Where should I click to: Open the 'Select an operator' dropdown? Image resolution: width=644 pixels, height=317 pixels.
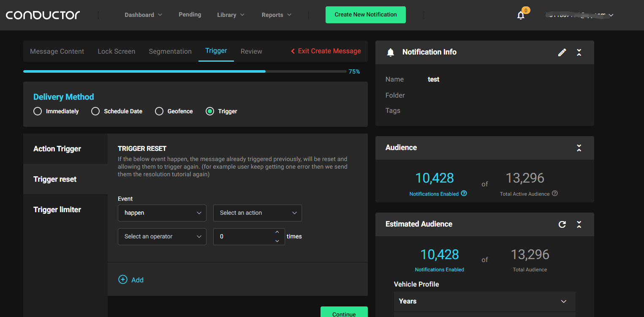point(162,237)
